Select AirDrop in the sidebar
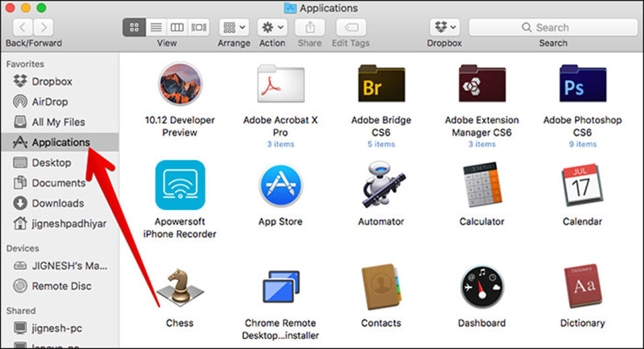 coord(60,101)
